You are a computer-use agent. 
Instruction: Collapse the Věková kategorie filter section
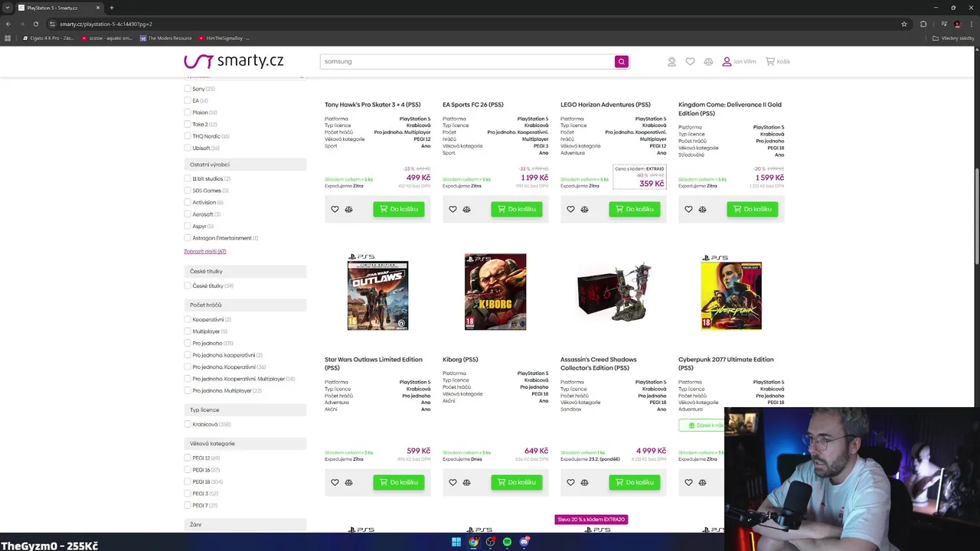[245, 443]
